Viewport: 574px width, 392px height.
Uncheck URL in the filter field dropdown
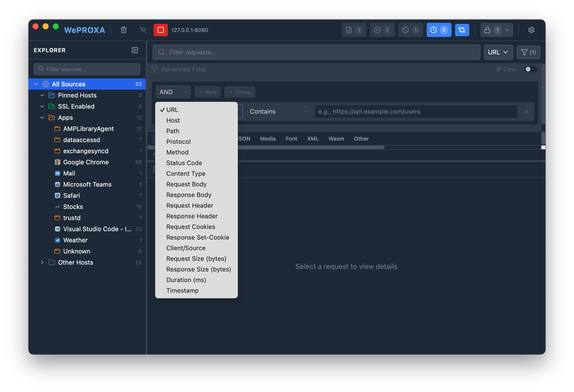(x=172, y=110)
